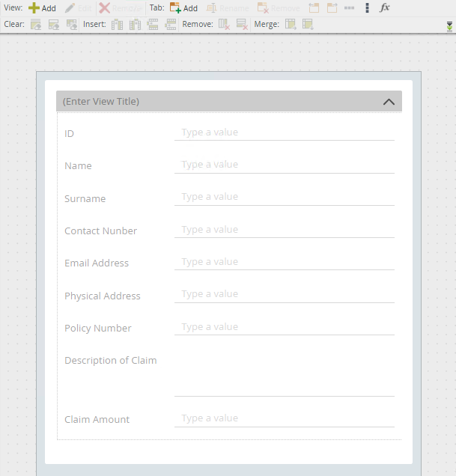This screenshot has width=456, height=476.
Task: Click the ID text box
Action: point(285,132)
